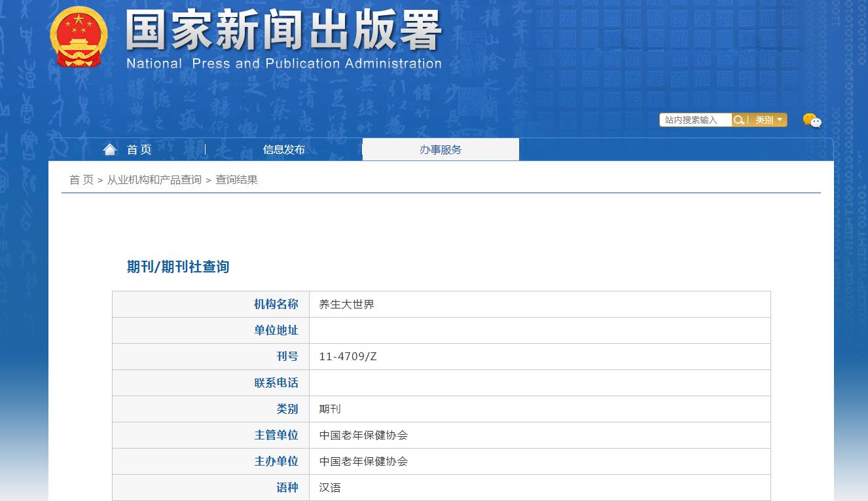Click the yellow chat bubble icon
The height and width of the screenshot is (501, 868).
coord(812,121)
